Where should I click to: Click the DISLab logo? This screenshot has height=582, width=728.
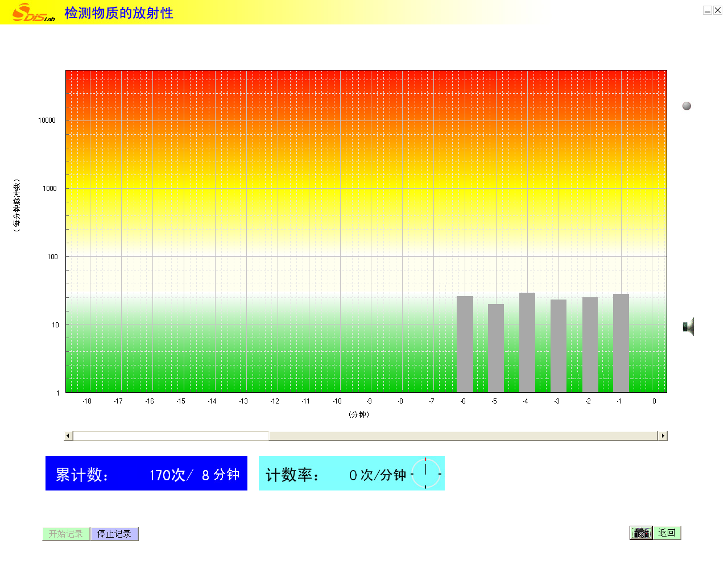pos(33,13)
